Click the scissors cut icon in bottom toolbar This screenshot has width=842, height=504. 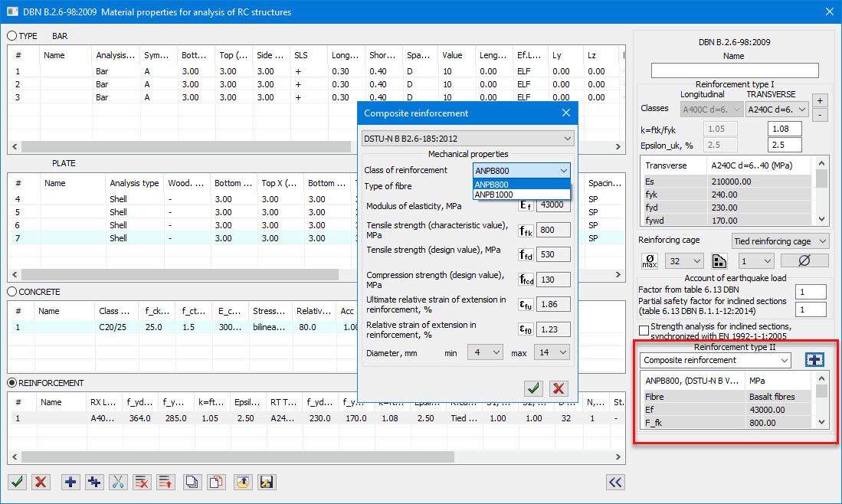[x=118, y=482]
